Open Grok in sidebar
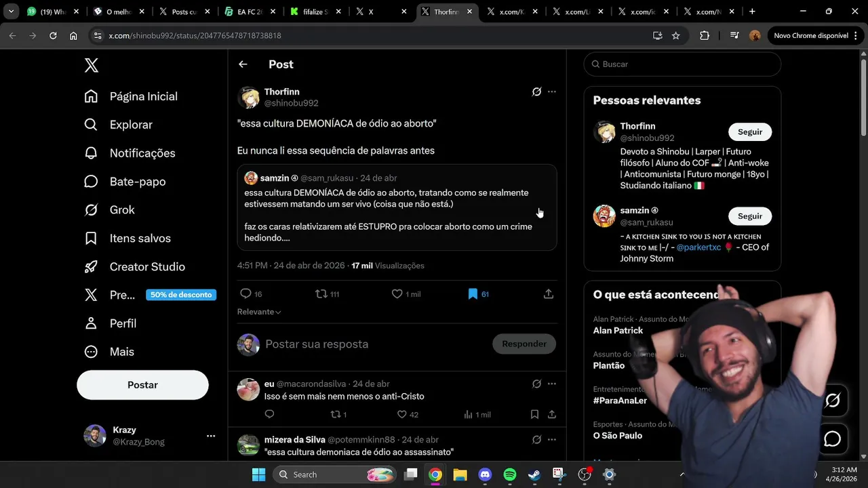The width and height of the screenshot is (868, 488). click(109, 210)
